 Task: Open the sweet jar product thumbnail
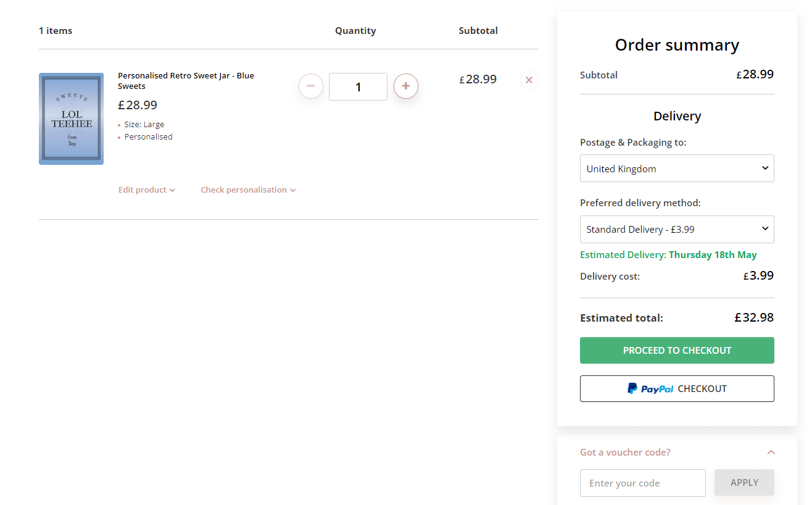tap(71, 119)
